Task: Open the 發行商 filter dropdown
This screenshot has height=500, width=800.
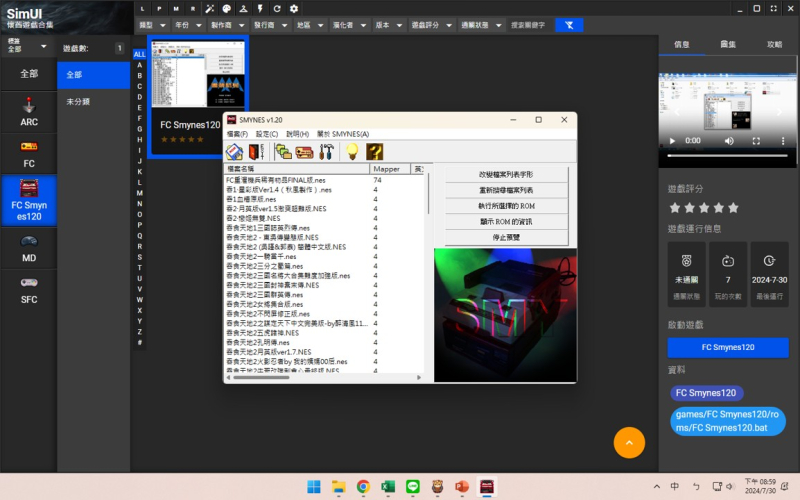Action: click(x=270, y=25)
